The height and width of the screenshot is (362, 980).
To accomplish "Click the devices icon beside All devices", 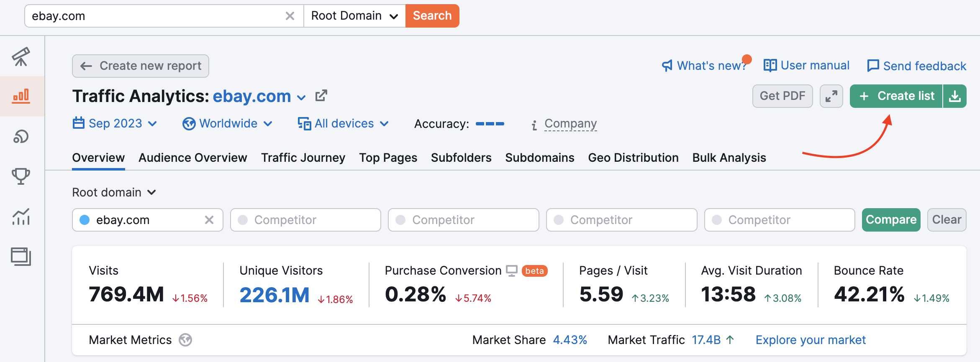I will coord(304,124).
